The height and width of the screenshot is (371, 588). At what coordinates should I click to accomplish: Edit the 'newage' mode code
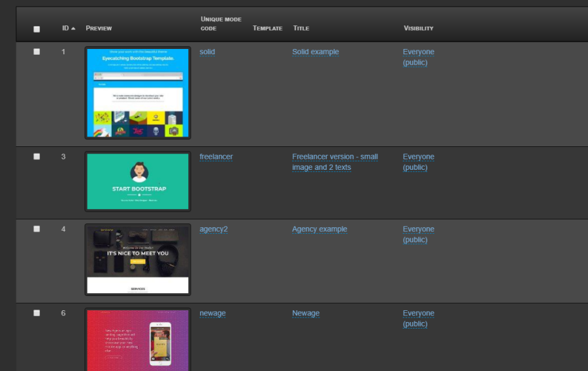point(212,313)
